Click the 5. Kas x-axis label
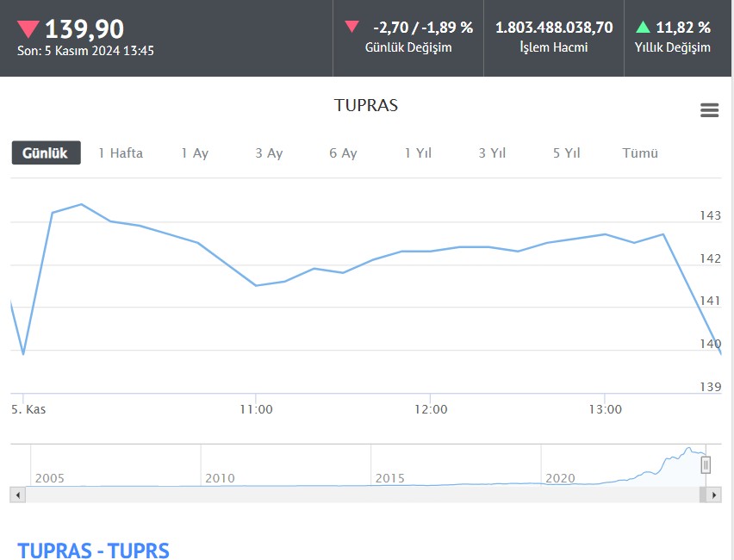The height and width of the screenshot is (560, 734). 28,410
